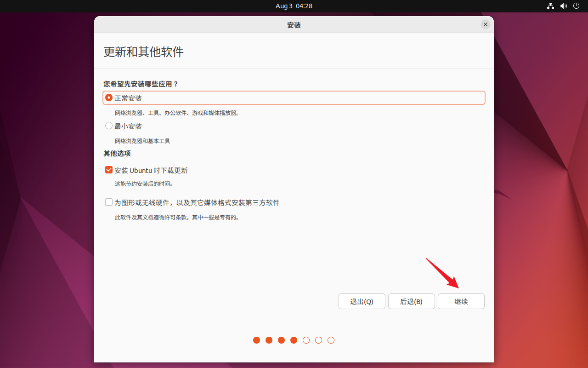Uncheck 安装 Ubuntu 时下载更新

(x=108, y=170)
